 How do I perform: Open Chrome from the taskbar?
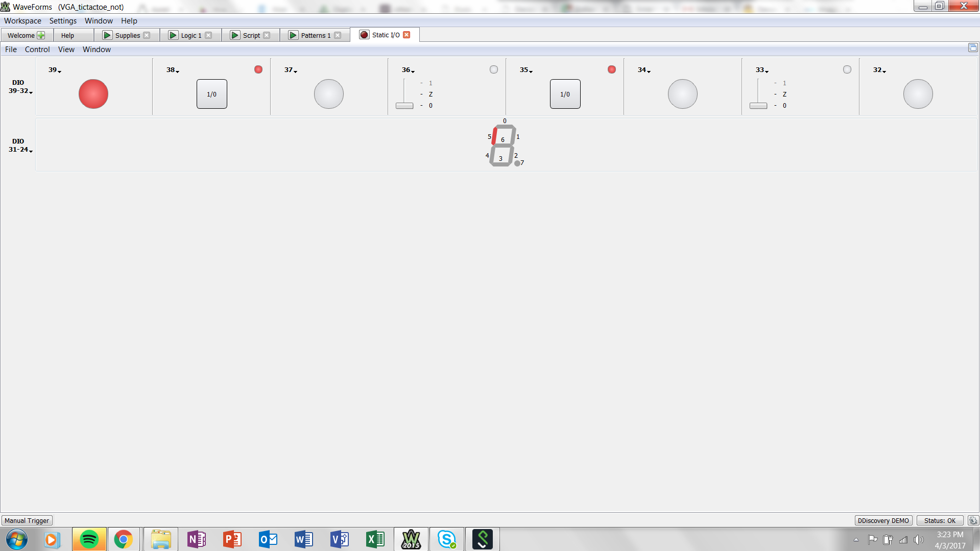tap(124, 539)
